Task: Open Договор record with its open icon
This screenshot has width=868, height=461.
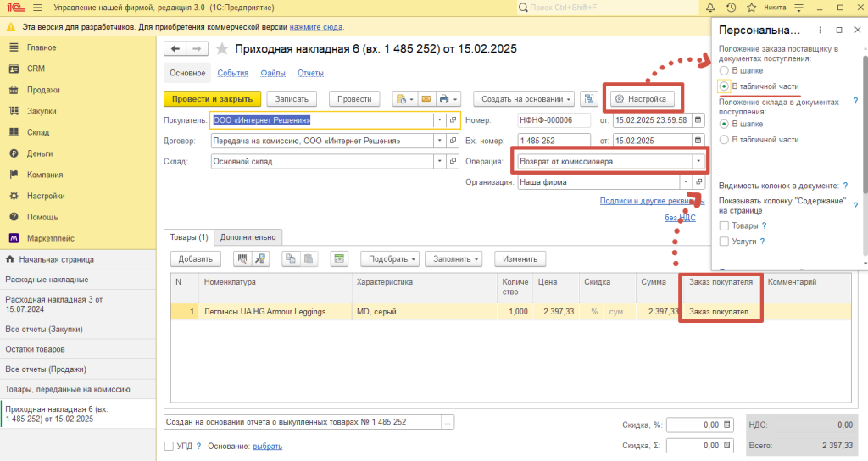Action: pyautogui.click(x=453, y=141)
